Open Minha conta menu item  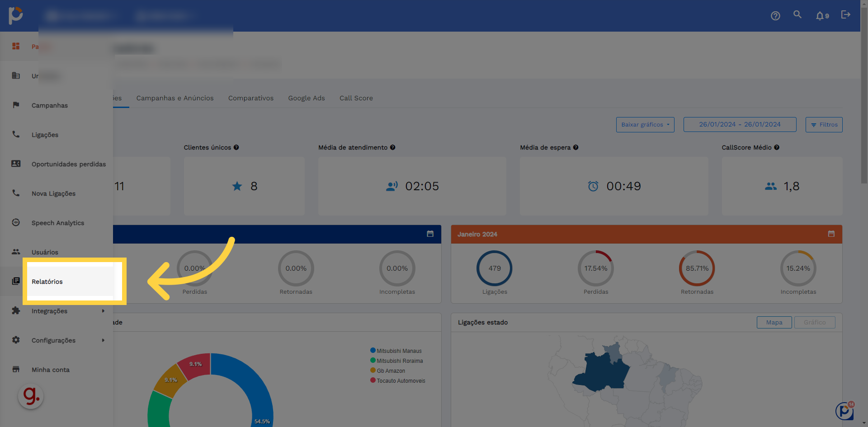[51, 370]
